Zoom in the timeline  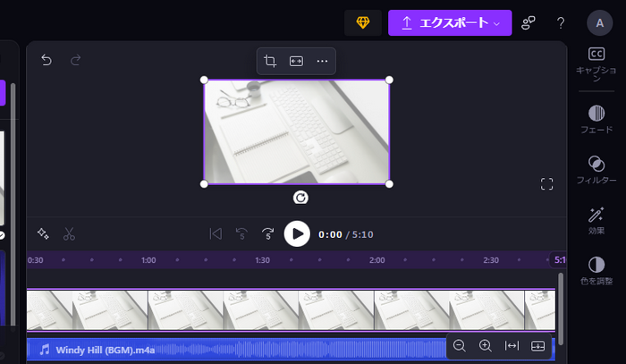pos(486,345)
